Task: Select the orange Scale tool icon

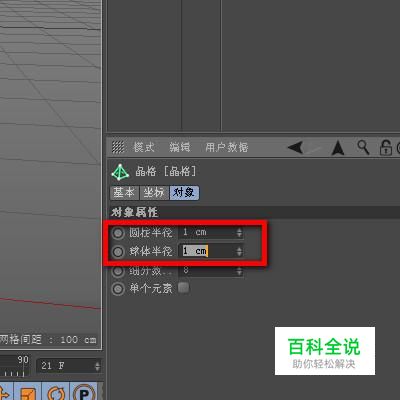Action: 29,393
